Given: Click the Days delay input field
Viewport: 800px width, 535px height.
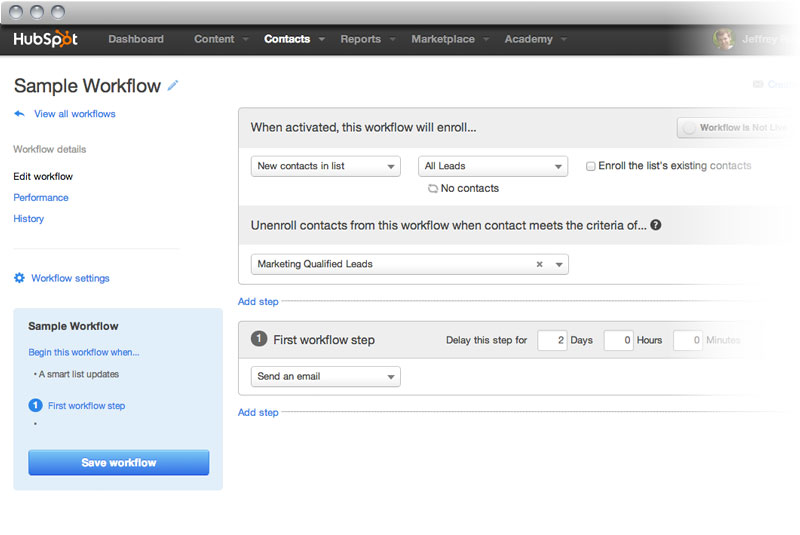Looking at the screenshot, I should point(552,340).
